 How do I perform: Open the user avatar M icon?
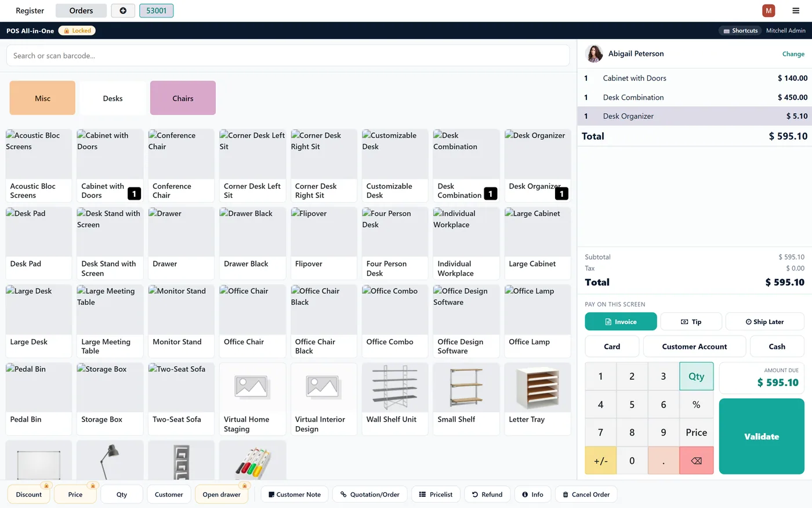(x=768, y=10)
